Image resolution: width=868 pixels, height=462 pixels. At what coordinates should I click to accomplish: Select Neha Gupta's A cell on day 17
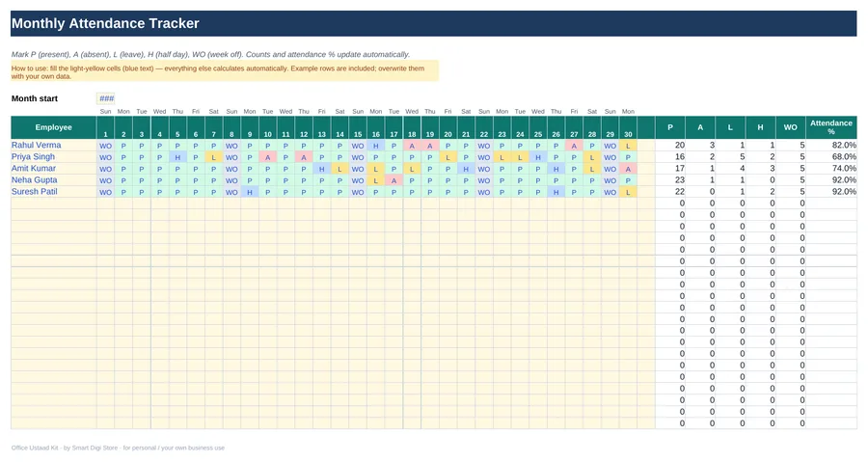tap(394, 180)
